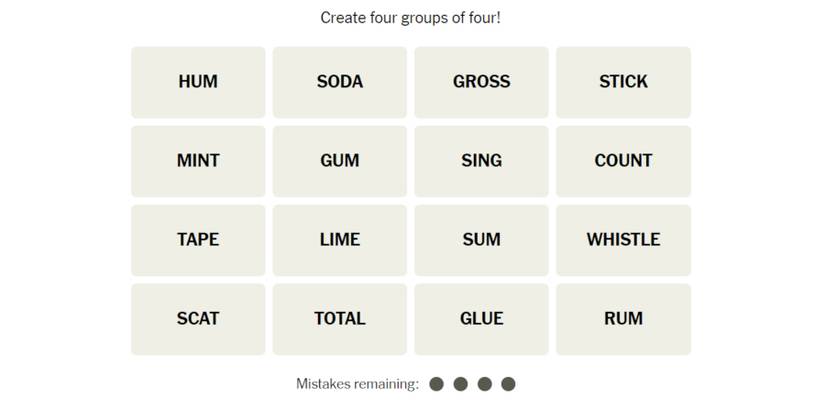Click the last mistakes remaining dot
Screen dimensions: 825x413
point(508,384)
